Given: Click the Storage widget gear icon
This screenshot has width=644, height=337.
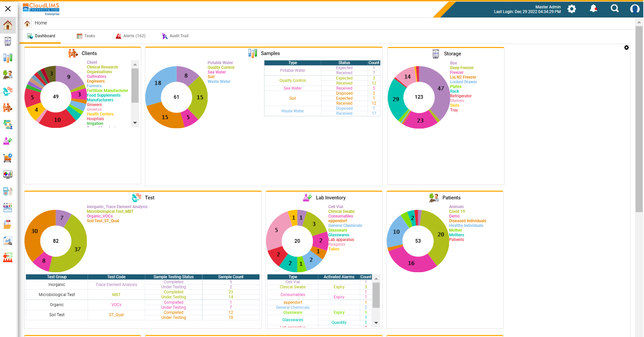Looking at the screenshot, I should [x=627, y=48].
